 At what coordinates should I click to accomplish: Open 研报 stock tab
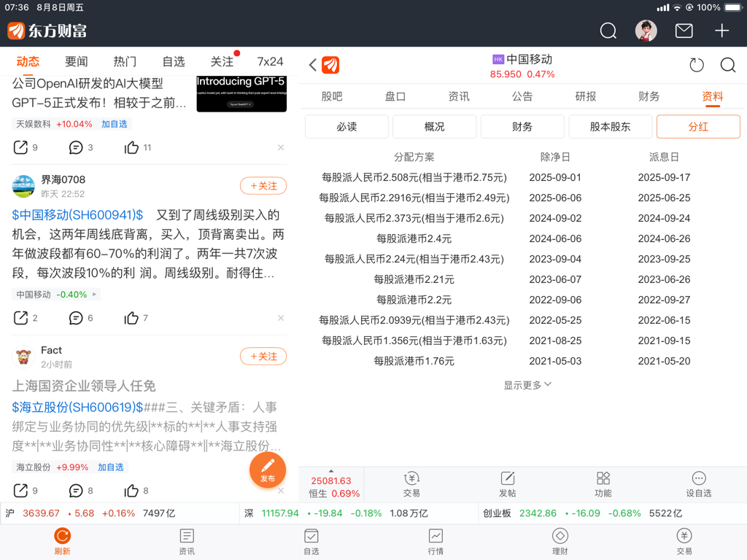[x=586, y=97]
